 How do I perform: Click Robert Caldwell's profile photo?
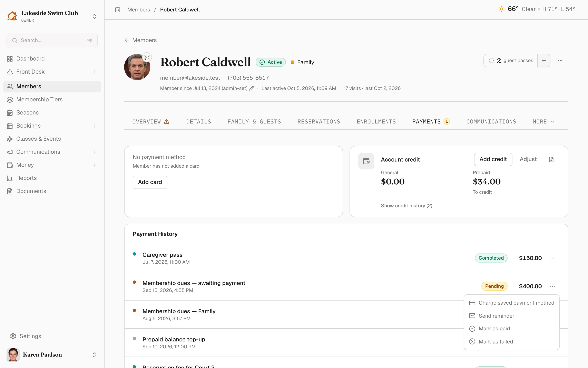pyautogui.click(x=137, y=67)
